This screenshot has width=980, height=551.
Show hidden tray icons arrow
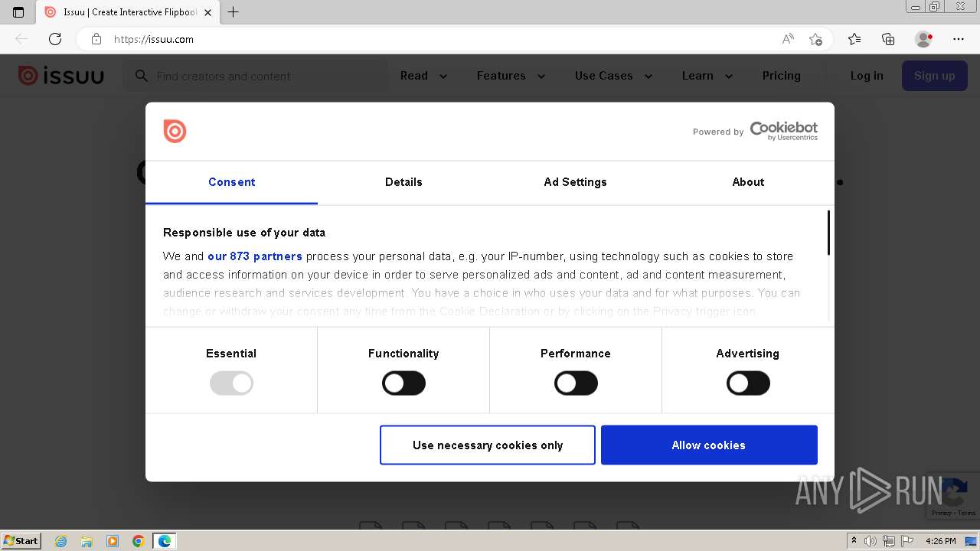854,541
